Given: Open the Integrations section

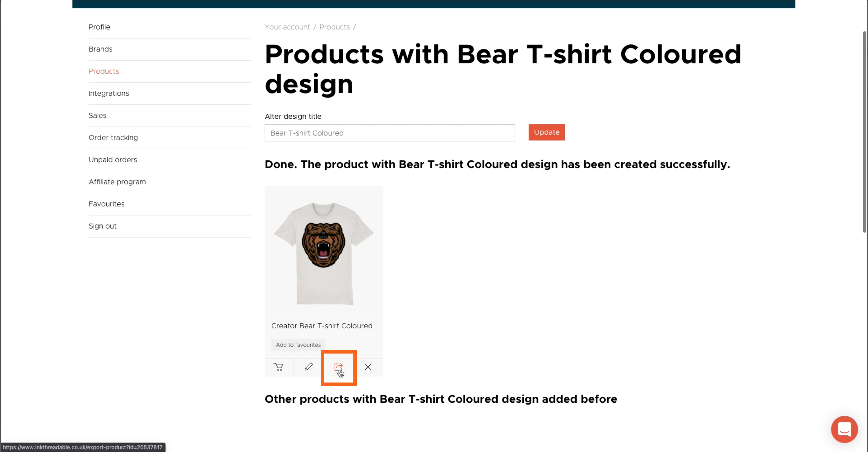Looking at the screenshot, I should [108, 93].
